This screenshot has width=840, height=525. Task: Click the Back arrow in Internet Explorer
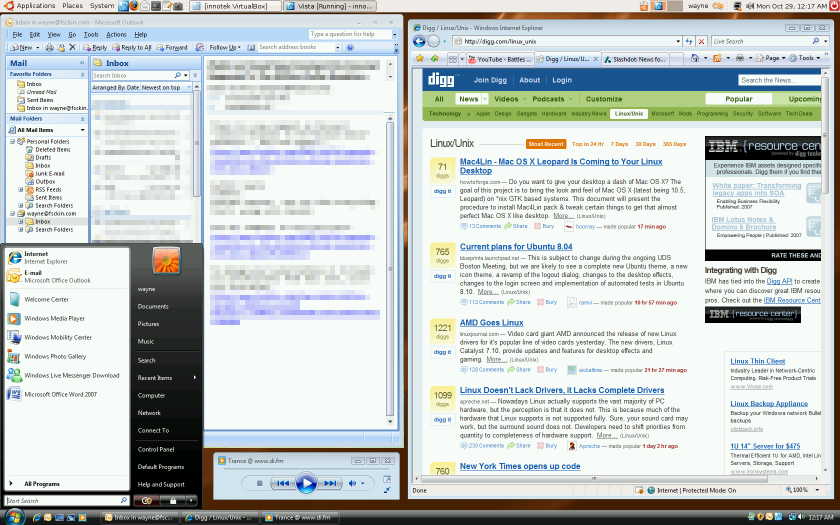click(419, 41)
